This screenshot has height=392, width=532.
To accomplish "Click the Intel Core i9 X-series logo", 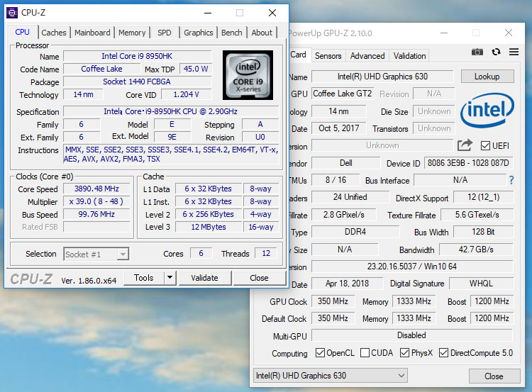I will tap(248, 75).
